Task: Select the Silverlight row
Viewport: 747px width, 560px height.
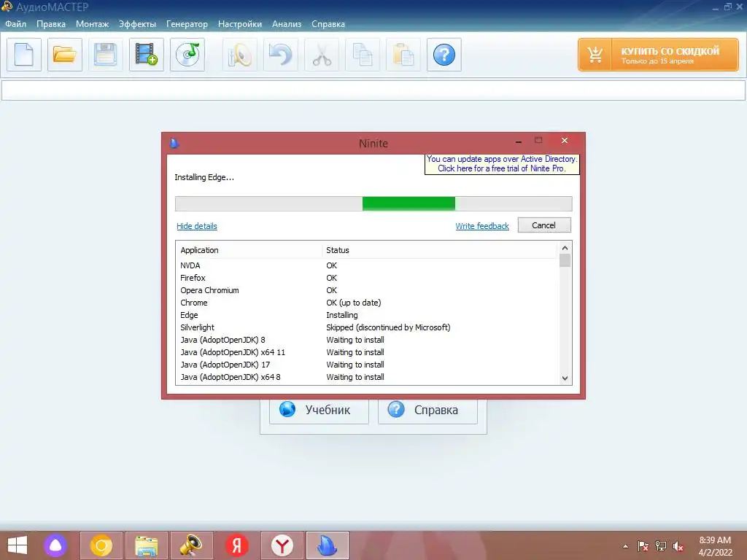Action: [368, 327]
